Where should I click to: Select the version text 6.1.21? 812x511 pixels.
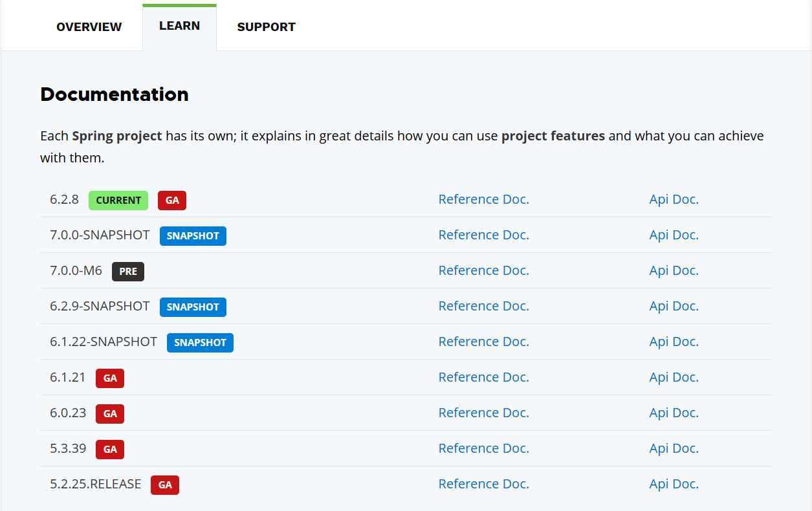68,377
